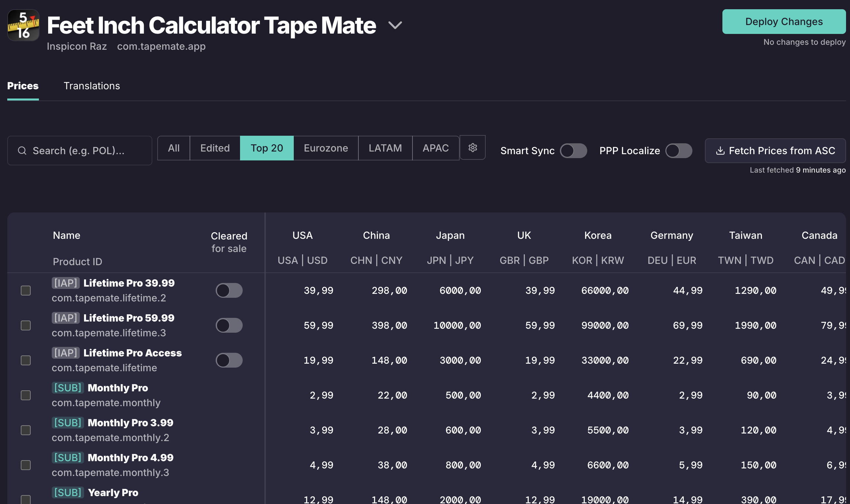Switch to the Translations tab
850x504 pixels.
pos(92,86)
